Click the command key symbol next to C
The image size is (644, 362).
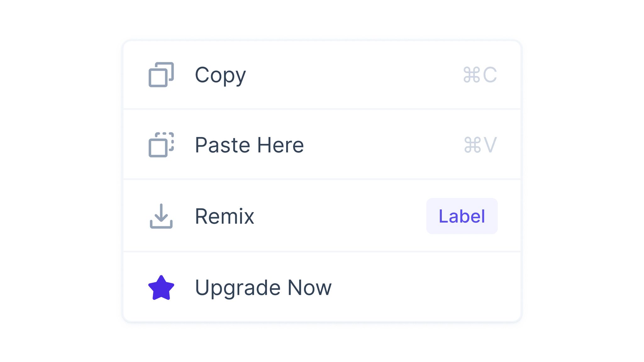coord(472,74)
